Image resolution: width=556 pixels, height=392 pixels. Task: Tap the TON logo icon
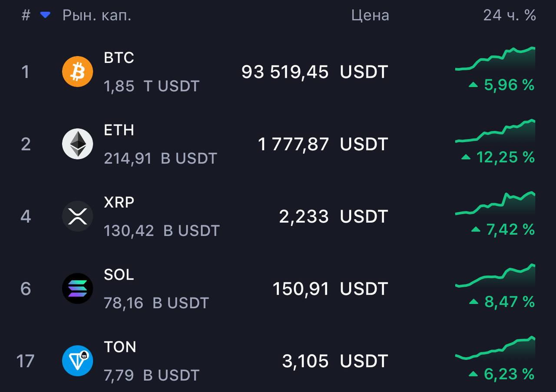tap(78, 360)
